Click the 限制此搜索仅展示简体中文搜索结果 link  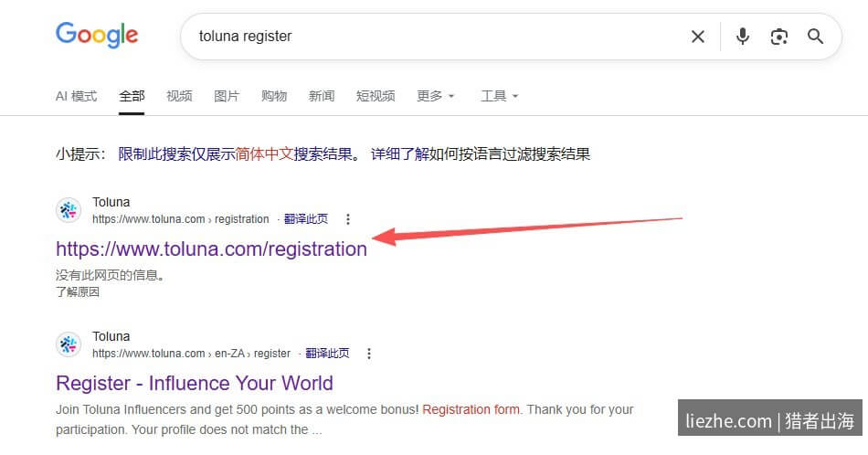point(235,153)
